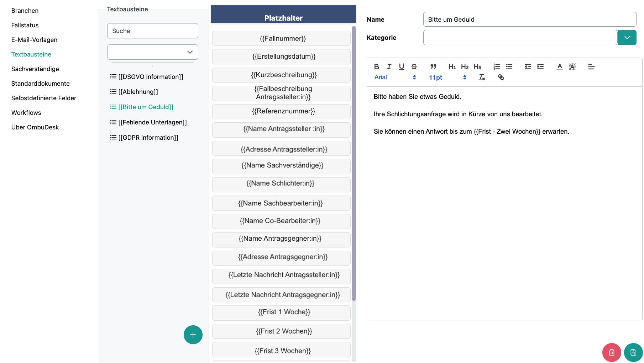Toggle strikethrough formatting
Viewport: 644px width, 363px height.
point(414,66)
